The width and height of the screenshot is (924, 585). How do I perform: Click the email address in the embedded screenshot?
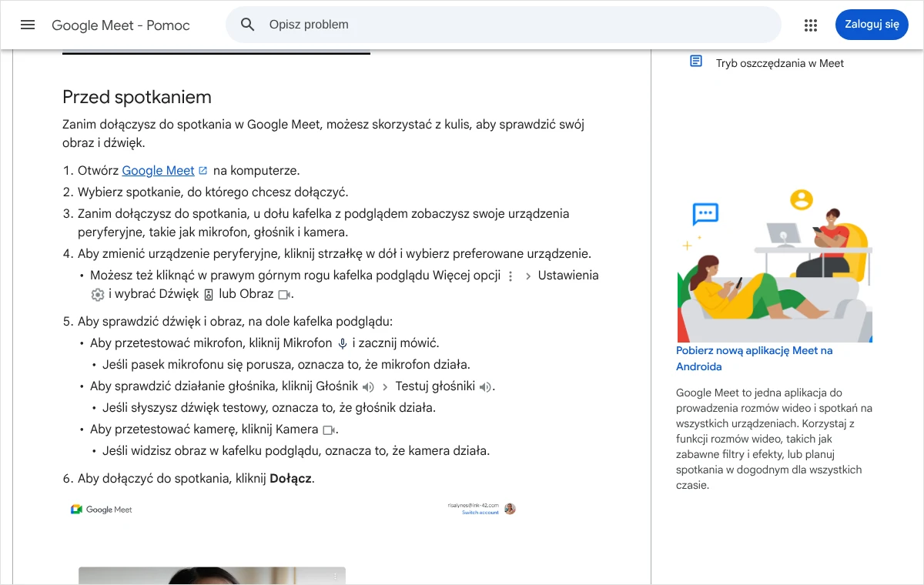pos(474,505)
